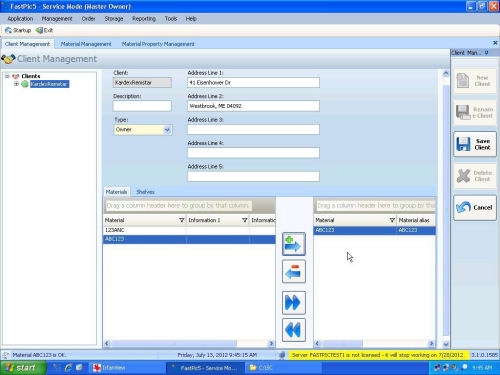Click the server not licensed status message

pos(378,355)
